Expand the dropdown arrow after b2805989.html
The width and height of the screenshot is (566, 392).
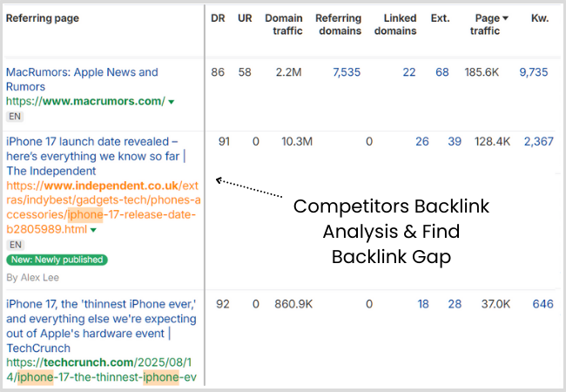pos(93,230)
